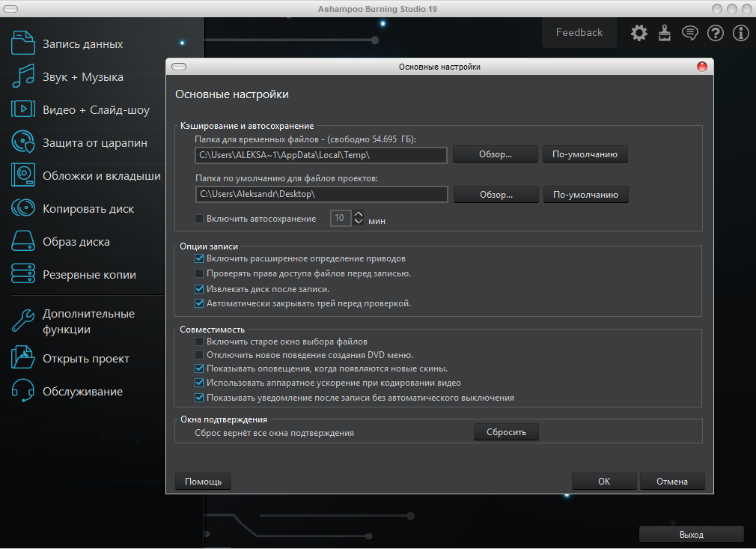Screen dimensions: 756x549
Task: Open help with the question mark icon
Action: (716, 33)
